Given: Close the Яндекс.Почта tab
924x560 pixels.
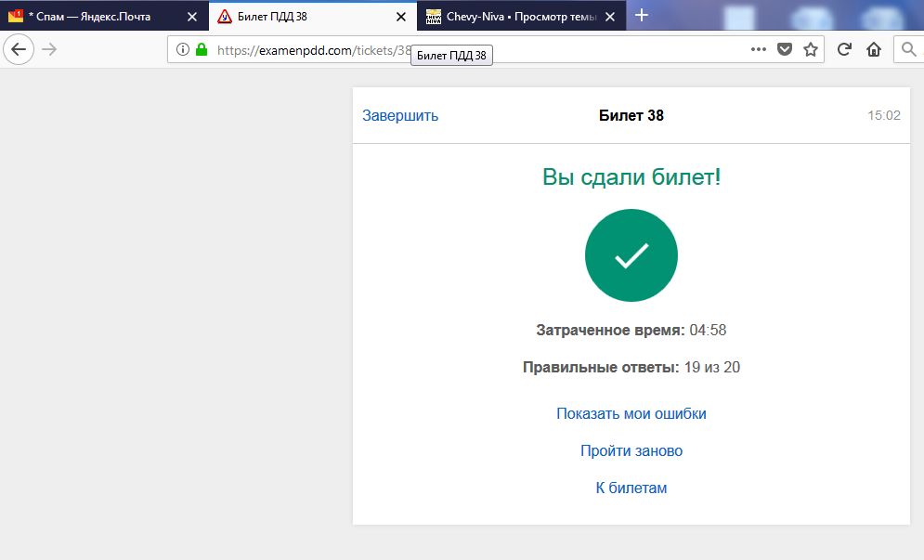Looking at the screenshot, I should click(192, 17).
